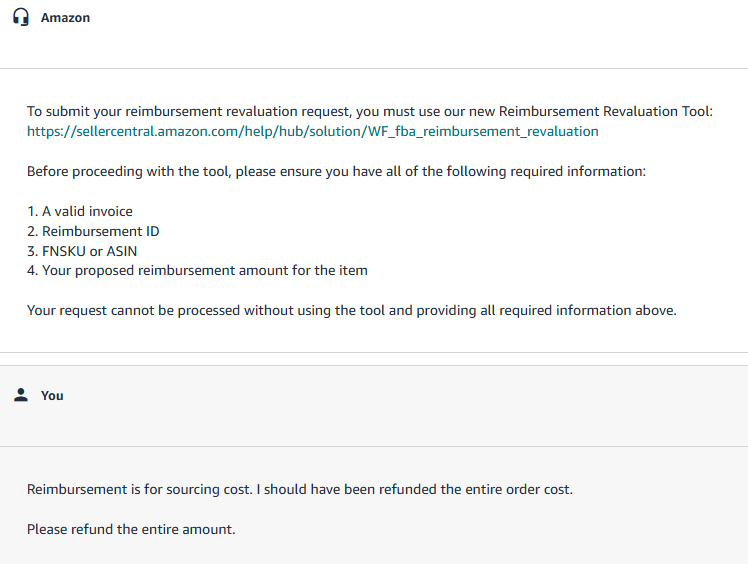Select the line '1. A valid invoice'

80,211
